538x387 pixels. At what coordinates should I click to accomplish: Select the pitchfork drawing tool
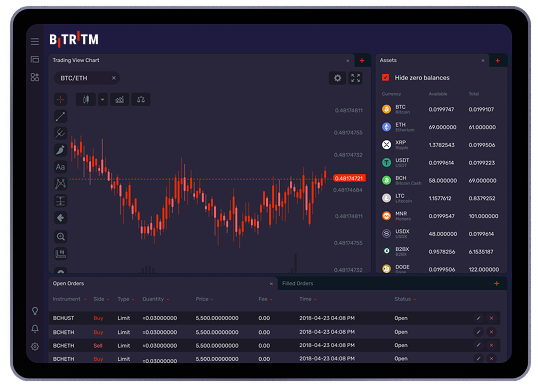click(60, 133)
